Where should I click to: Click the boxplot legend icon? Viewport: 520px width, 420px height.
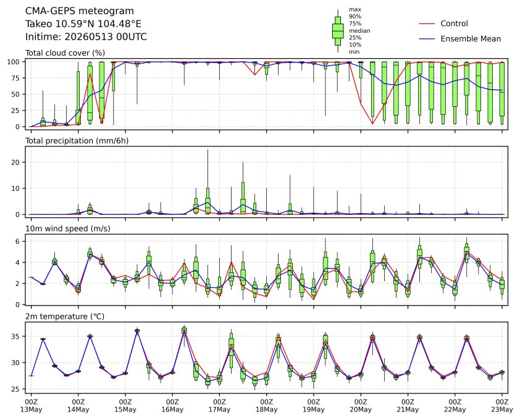[x=338, y=31]
